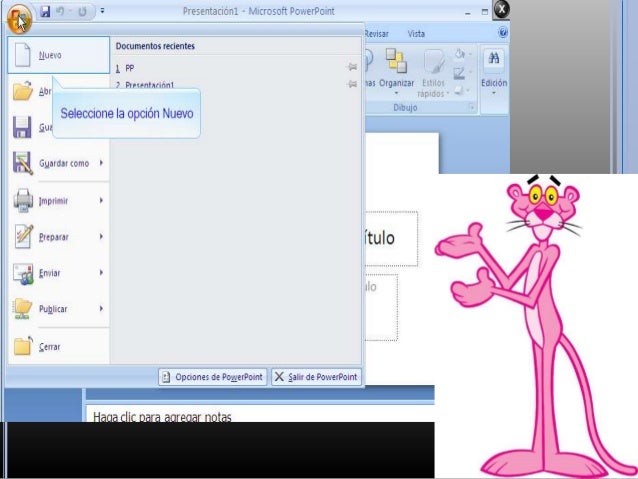The height and width of the screenshot is (479, 638).
Task: Select the Nuevo option in the menu
Action: [x=59, y=55]
